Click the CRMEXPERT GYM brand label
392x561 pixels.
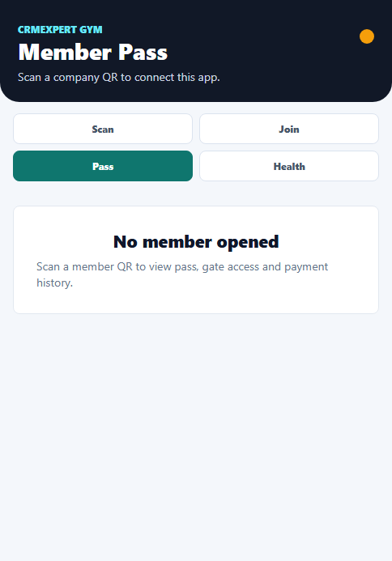60,30
